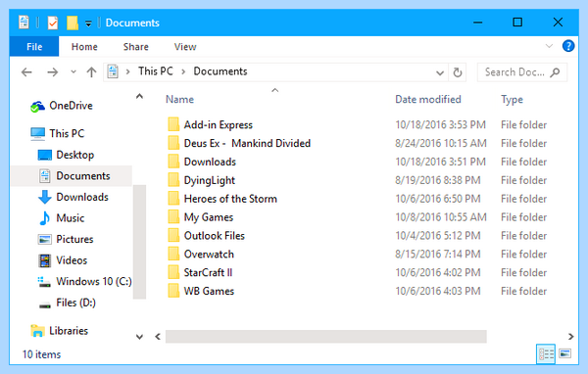
Task: Open Music in the navigation pane
Action: click(x=62, y=217)
